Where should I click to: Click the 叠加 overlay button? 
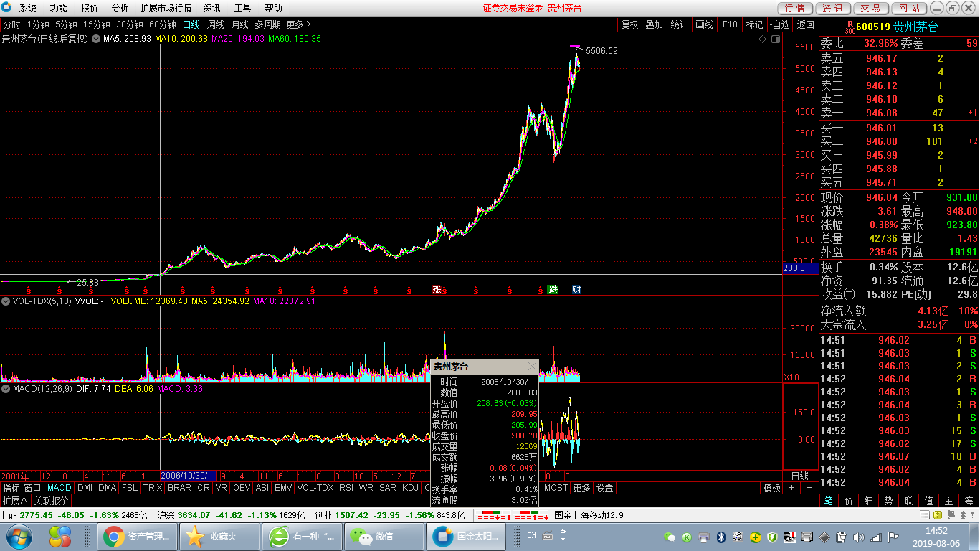pyautogui.click(x=654, y=24)
